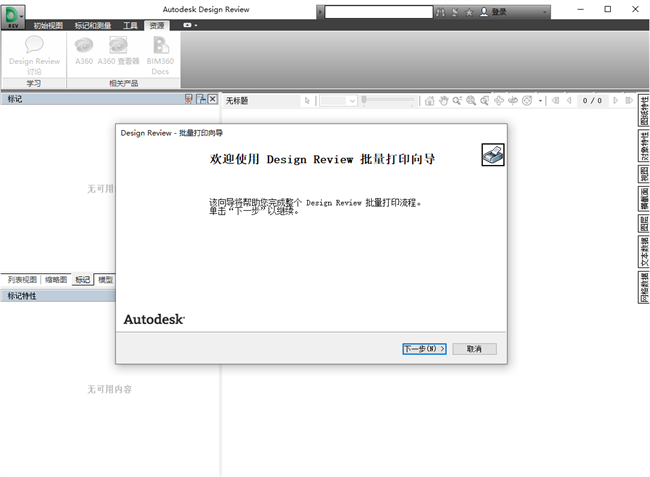650x477 pixels.
Task: Click the 无标题 document title label
Action: pyautogui.click(x=237, y=101)
